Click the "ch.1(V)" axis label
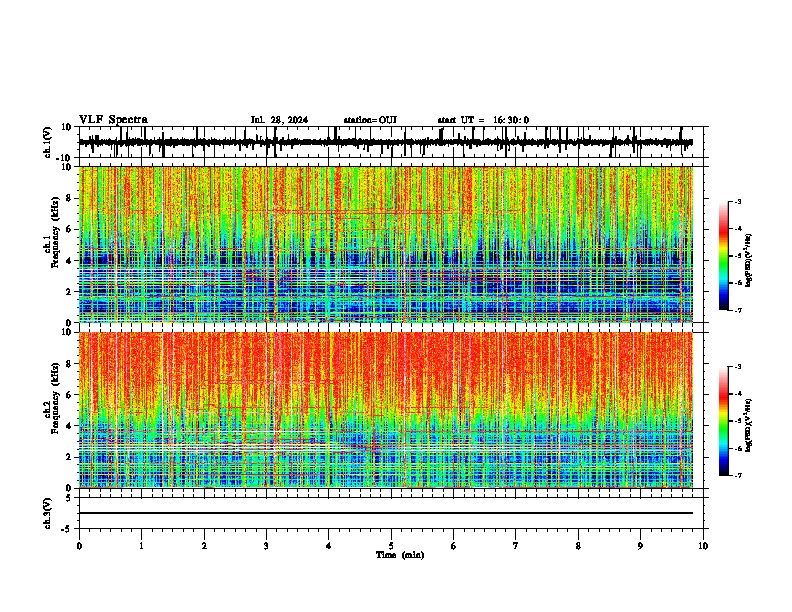The width and height of the screenshot is (792, 612). point(48,142)
